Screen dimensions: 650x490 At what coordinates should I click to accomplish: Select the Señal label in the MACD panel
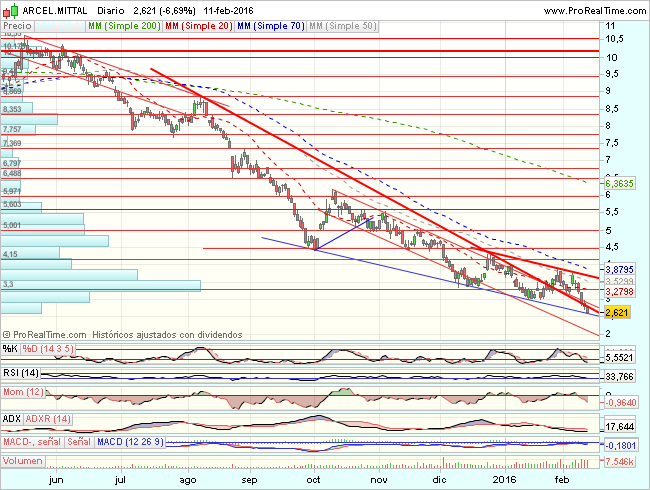79,442
